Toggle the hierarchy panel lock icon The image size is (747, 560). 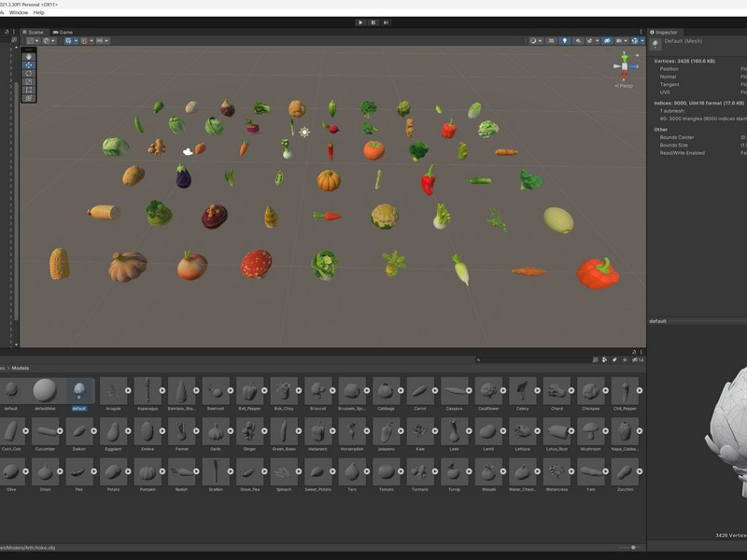tap(7, 32)
